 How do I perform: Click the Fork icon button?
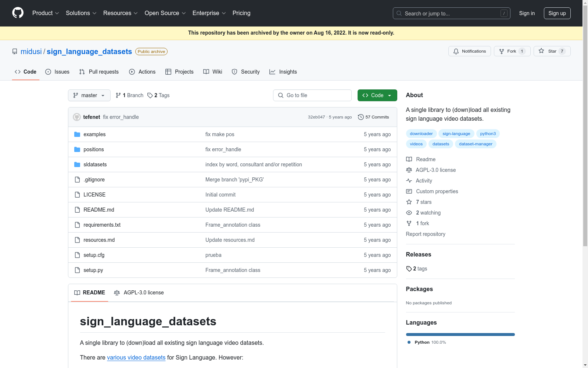tap(502, 51)
